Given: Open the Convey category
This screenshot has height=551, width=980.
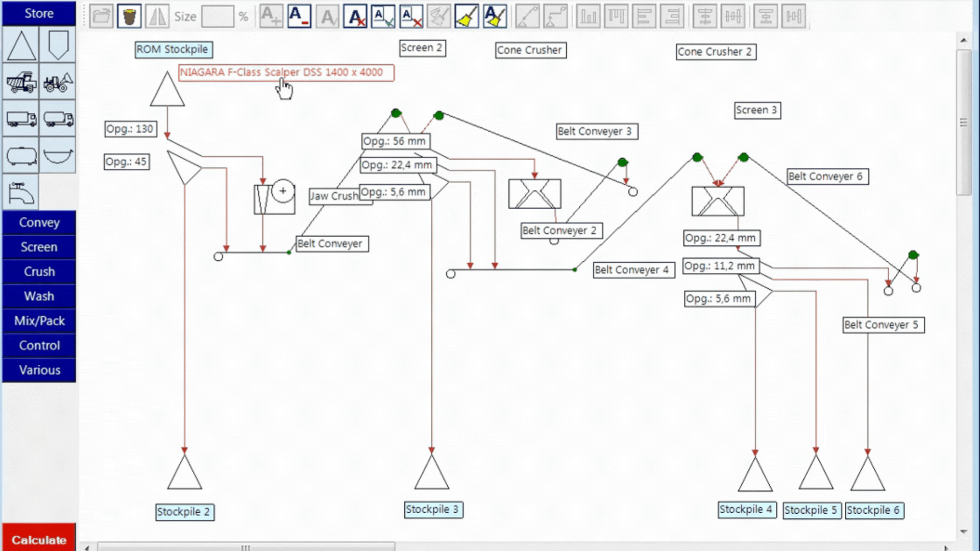Looking at the screenshot, I should (39, 222).
